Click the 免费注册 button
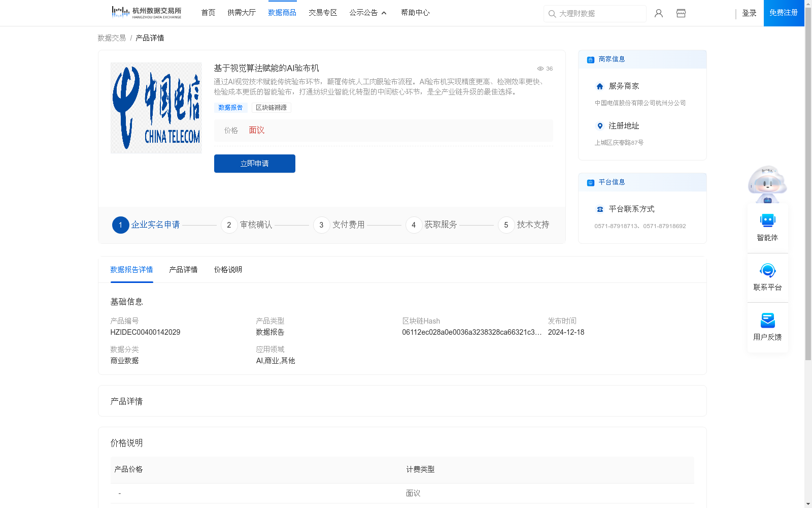Image resolution: width=812 pixels, height=508 pixels. 784,13
